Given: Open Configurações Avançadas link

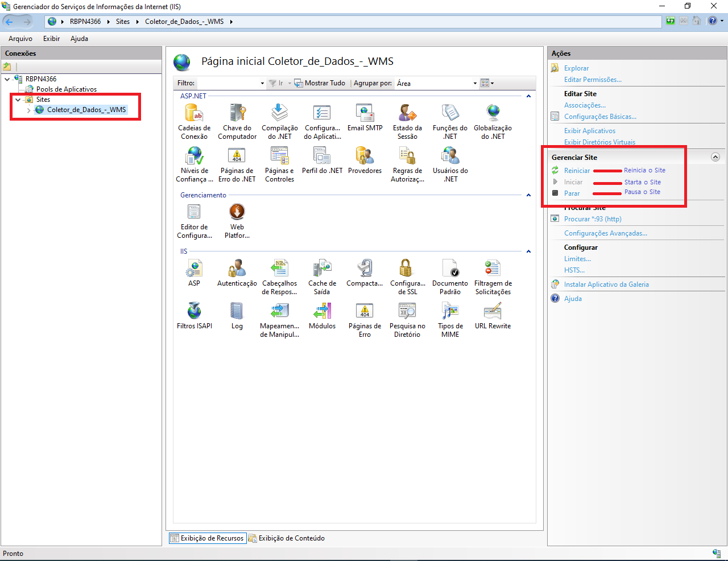Looking at the screenshot, I should tap(606, 233).
